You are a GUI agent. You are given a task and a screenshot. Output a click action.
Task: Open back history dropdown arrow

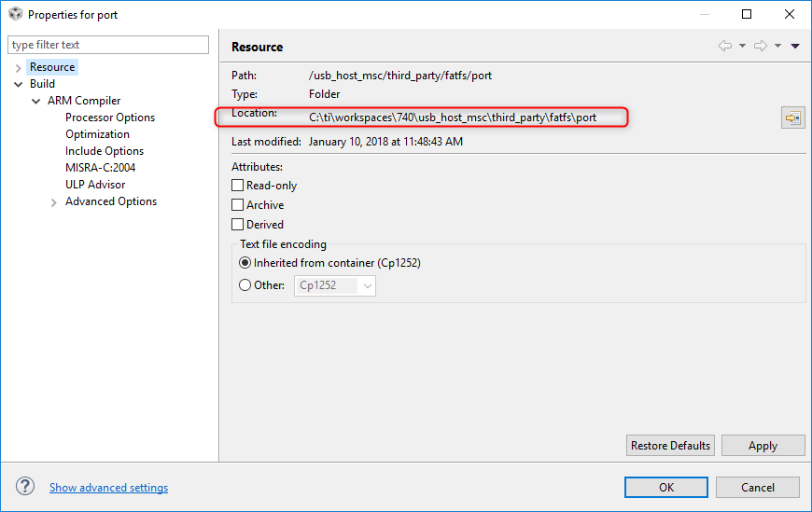pyautogui.click(x=742, y=46)
